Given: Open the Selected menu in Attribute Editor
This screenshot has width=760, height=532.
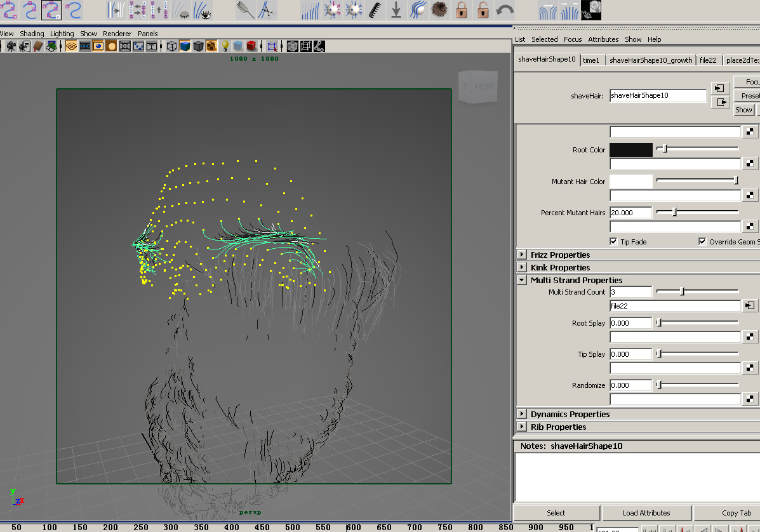Looking at the screenshot, I should pos(544,39).
